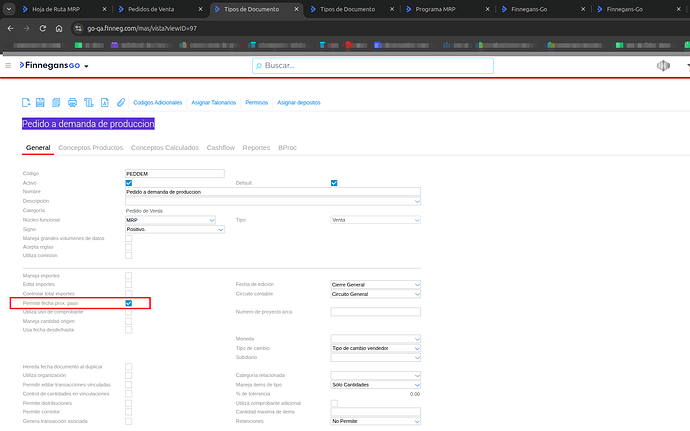Enable the Acepta reglas checkbox
Image resolution: width=690 pixels, height=431 pixels.
pos(128,247)
